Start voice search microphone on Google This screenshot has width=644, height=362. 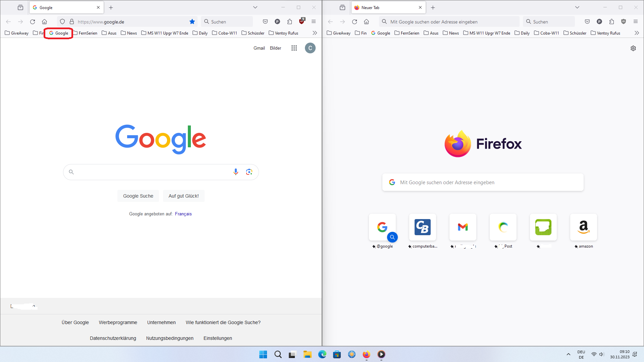[x=236, y=172]
